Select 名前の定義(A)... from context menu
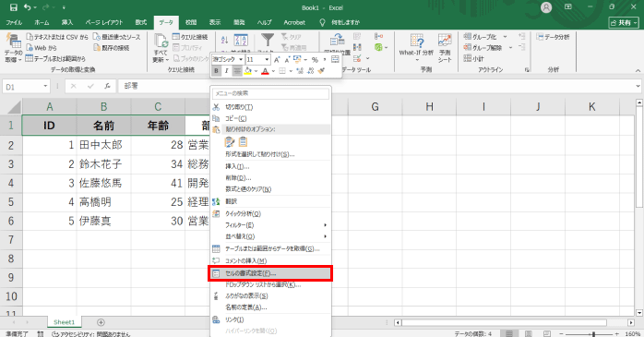Image resolution: width=644 pixels, height=337 pixels. pos(270,307)
